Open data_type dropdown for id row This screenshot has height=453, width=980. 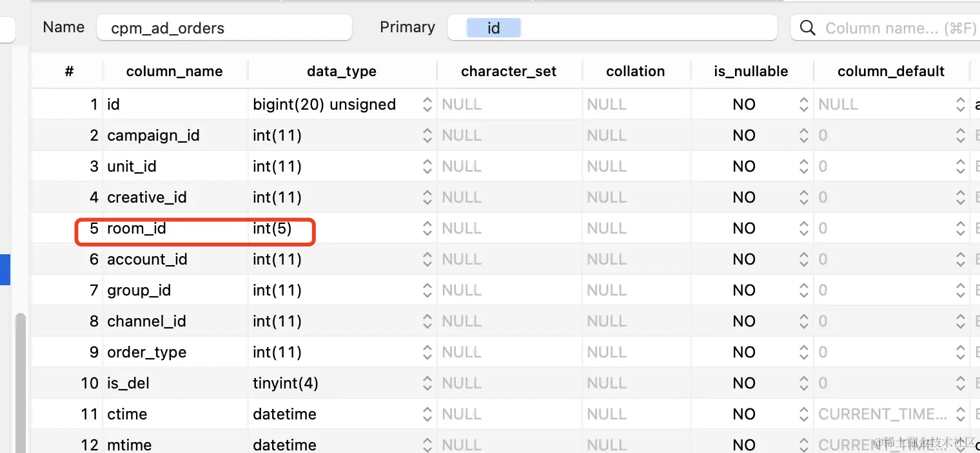427,105
